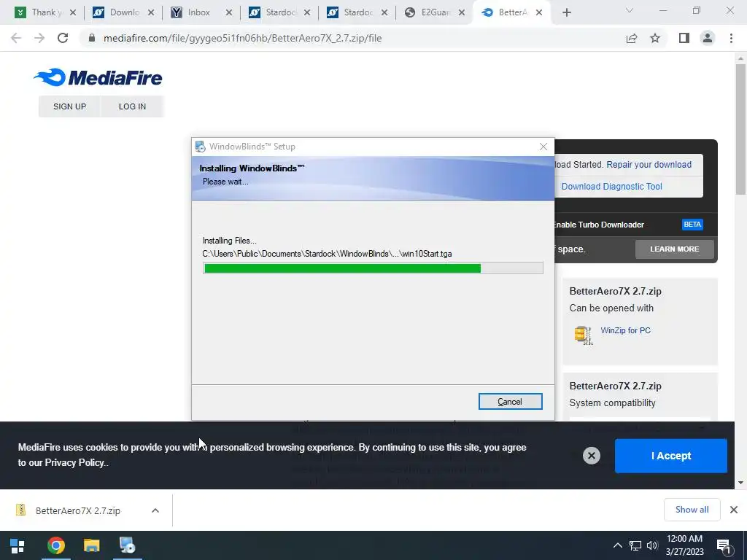The height and width of the screenshot is (560, 747).
Task: Open the notification center icon
Action: (x=724, y=547)
